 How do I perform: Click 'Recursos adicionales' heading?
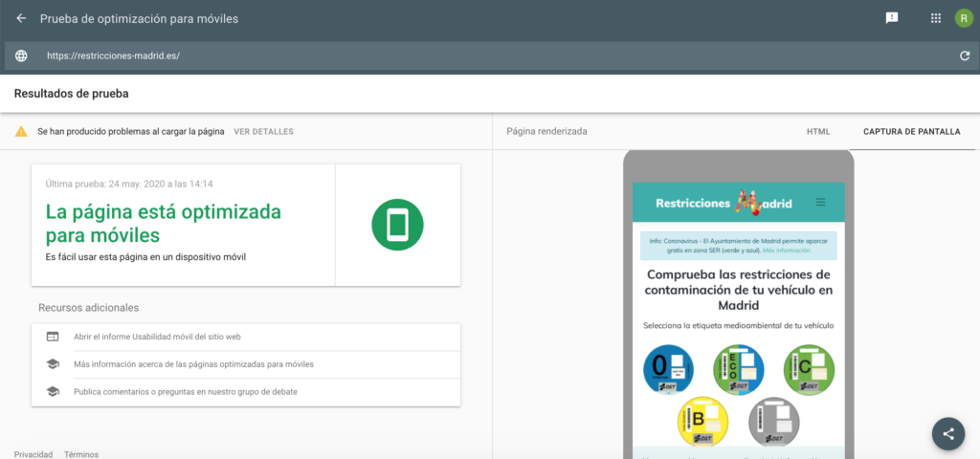[89, 308]
